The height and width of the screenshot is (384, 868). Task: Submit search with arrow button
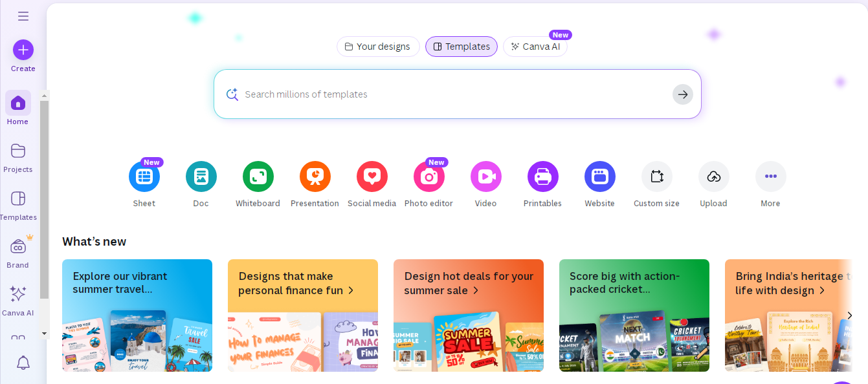point(682,94)
